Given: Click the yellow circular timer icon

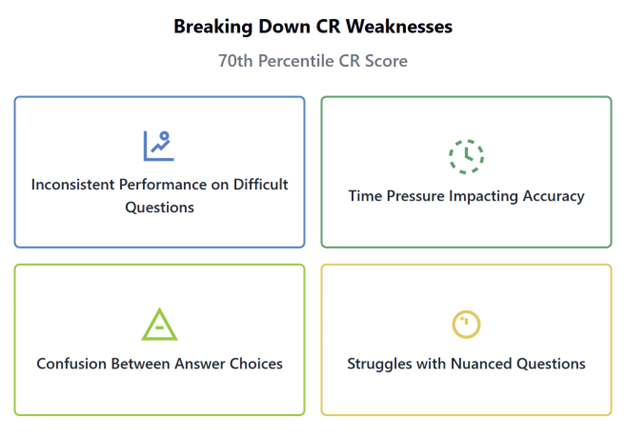Looking at the screenshot, I should (466, 324).
